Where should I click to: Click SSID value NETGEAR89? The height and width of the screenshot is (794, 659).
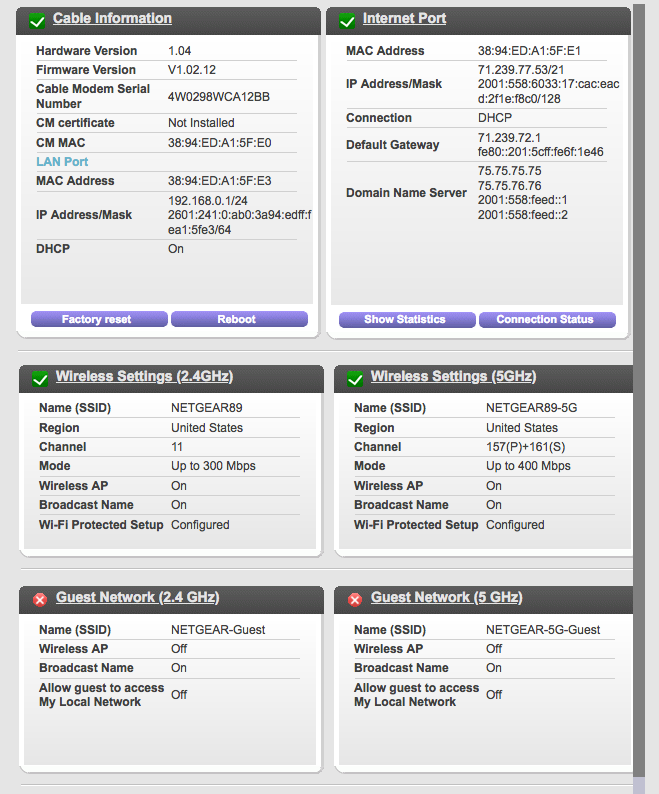point(207,408)
